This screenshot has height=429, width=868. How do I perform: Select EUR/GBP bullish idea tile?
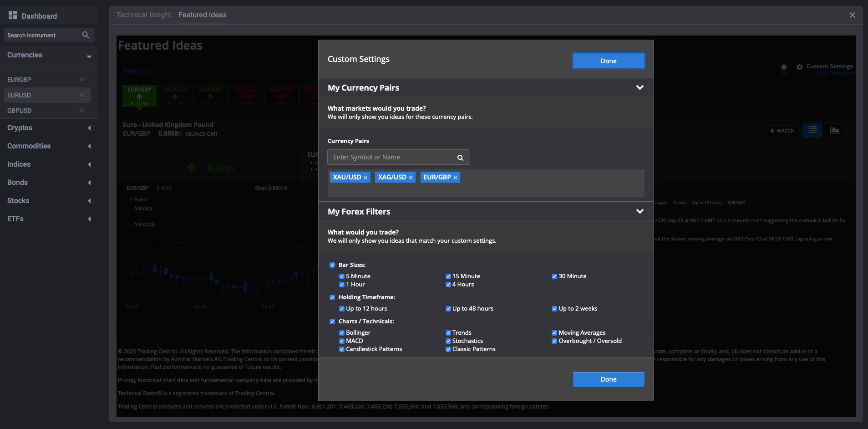[x=139, y=96]
